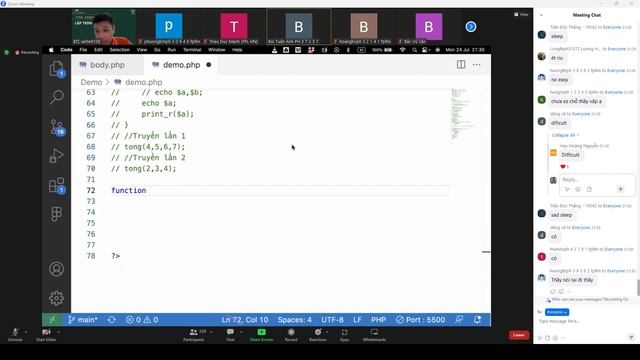Open the Edit menu
Image resolution: width=640 pixels, height=360 pixels.
(98, 50)
